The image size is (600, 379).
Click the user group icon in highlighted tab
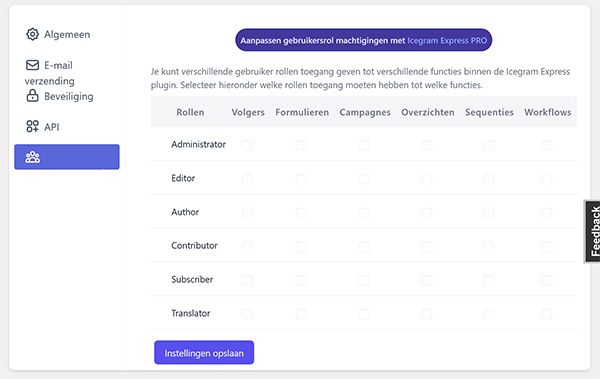pyautogui.click(x=33, y=157)
